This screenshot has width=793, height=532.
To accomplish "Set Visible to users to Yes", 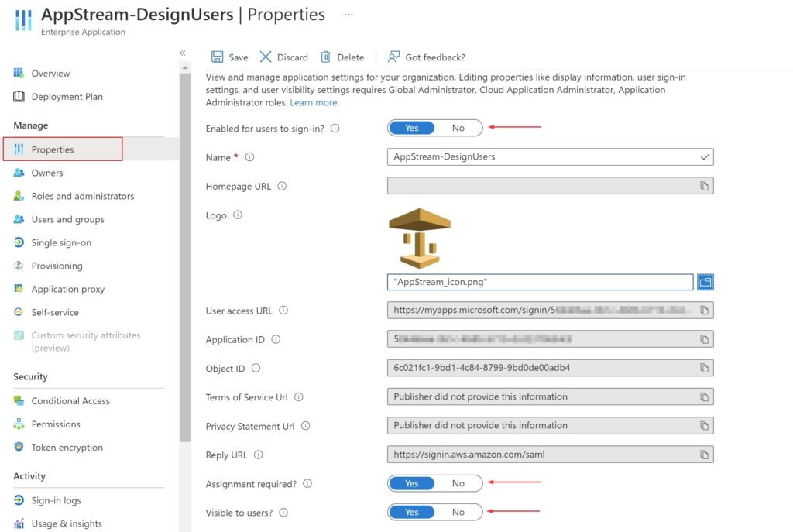I will 412,513.
